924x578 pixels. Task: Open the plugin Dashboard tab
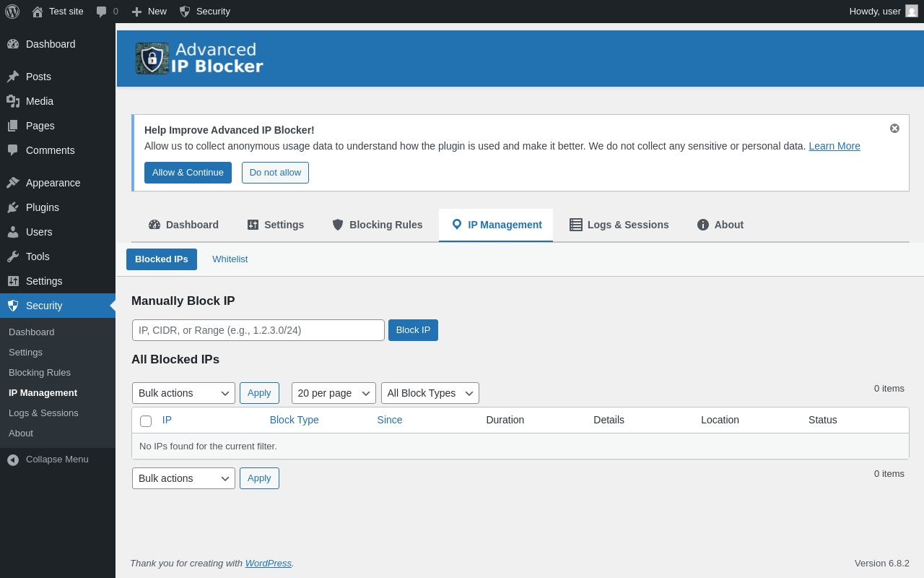(x=183, y=225)
